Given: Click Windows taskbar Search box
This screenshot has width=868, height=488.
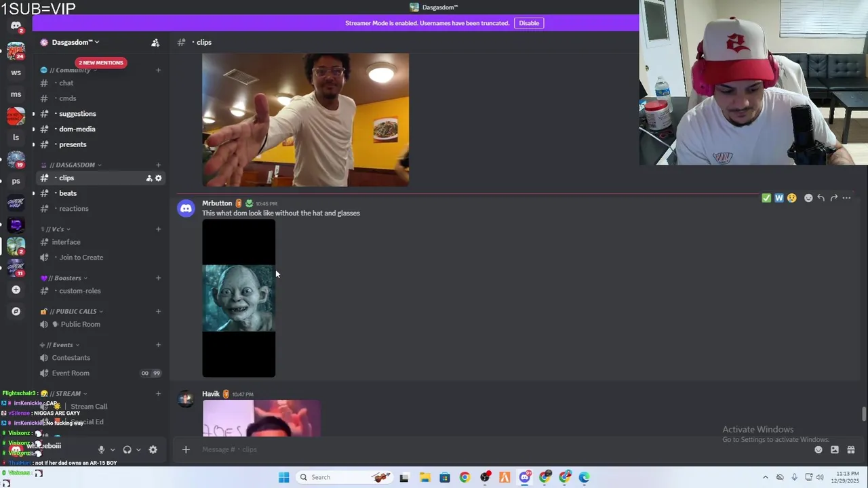Looking at the screenshot, I should pyautogui.click(x=346, y=477).
